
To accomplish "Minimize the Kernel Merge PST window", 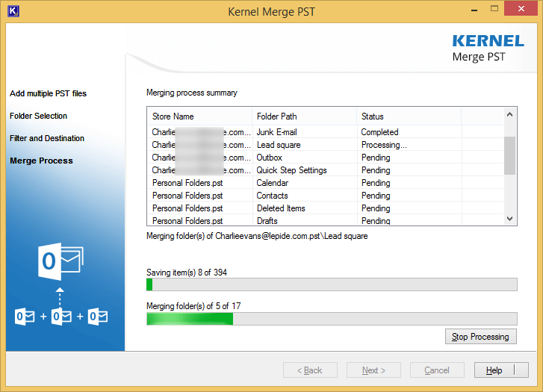I will [x=474, y=10].
